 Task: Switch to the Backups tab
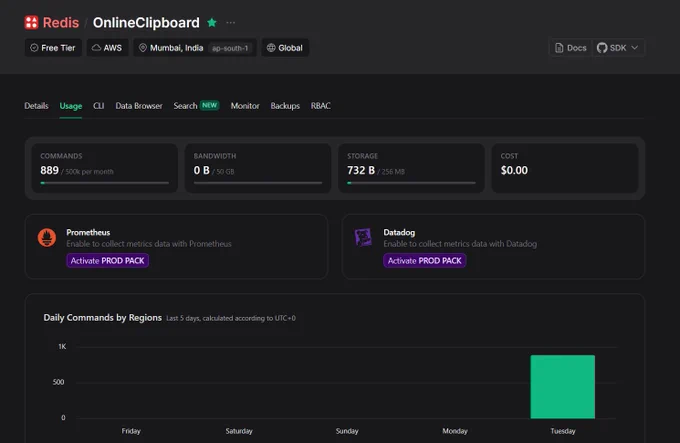(285, 106)
